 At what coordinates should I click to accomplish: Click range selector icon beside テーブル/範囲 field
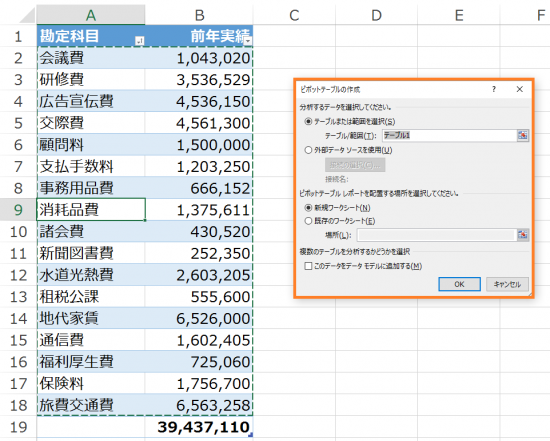pos(522,135)
